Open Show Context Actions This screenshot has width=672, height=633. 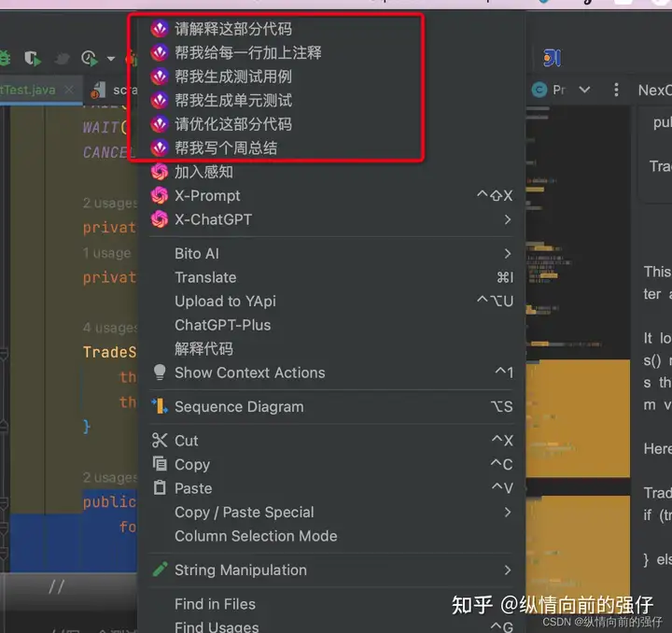pos(330,373)
